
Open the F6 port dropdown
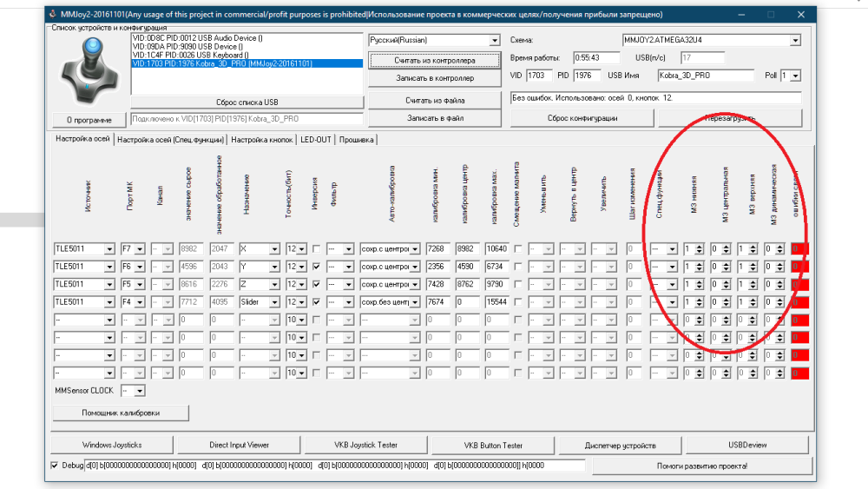coord(140,267)
